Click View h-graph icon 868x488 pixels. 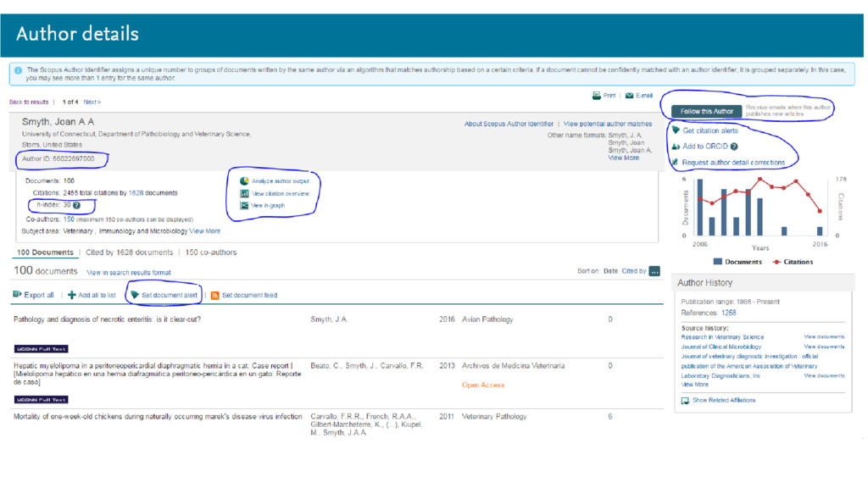[x=244, y=205]
